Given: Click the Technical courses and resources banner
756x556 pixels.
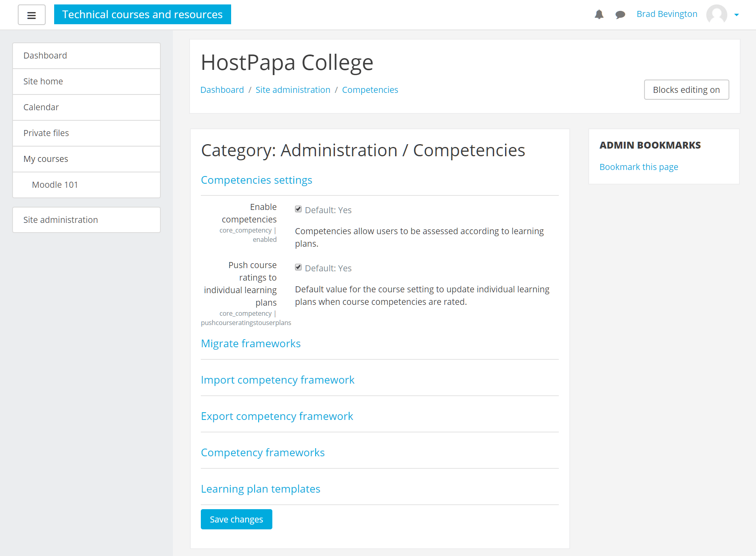Looking at the screenshot, I should (x=143, y=15).
